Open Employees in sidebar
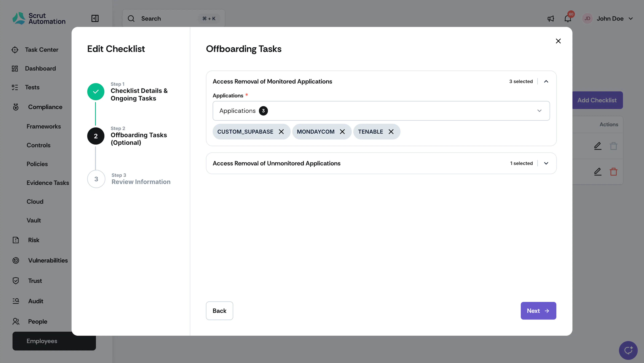The image size is (644, 363). pos(54,341)
